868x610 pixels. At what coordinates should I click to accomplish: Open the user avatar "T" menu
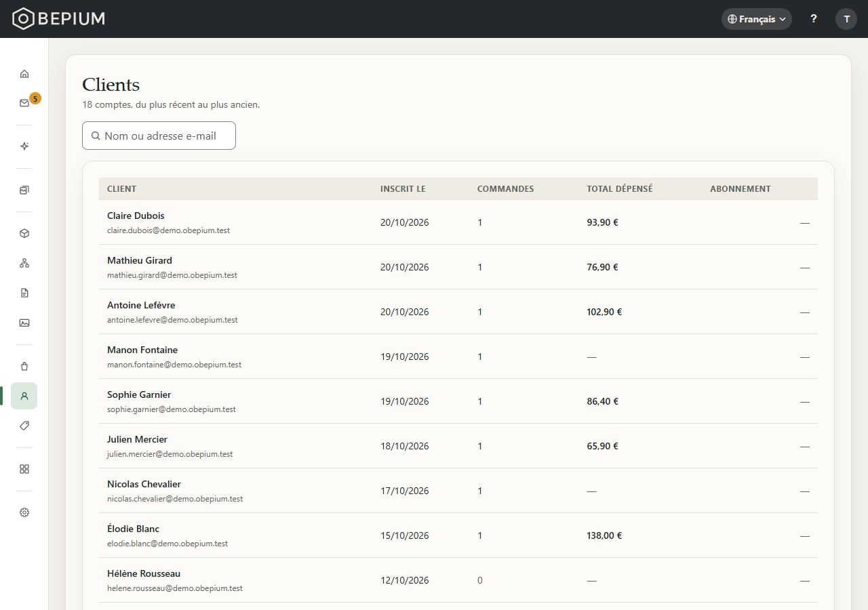(x=846, y=19)
